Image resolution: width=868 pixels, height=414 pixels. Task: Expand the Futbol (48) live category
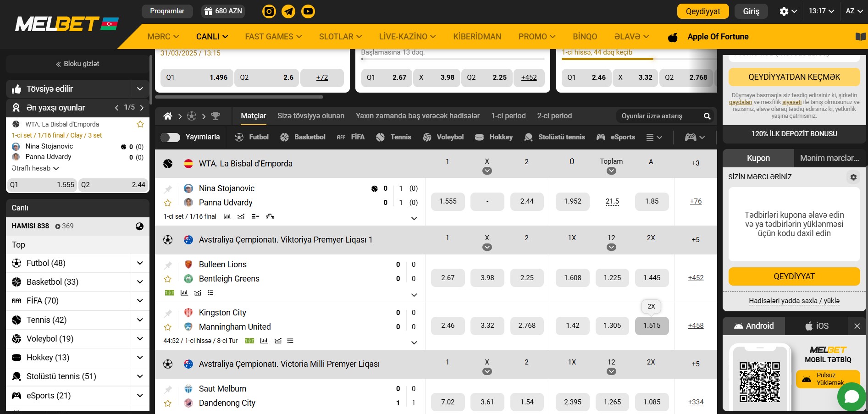[x=140, y=263]
